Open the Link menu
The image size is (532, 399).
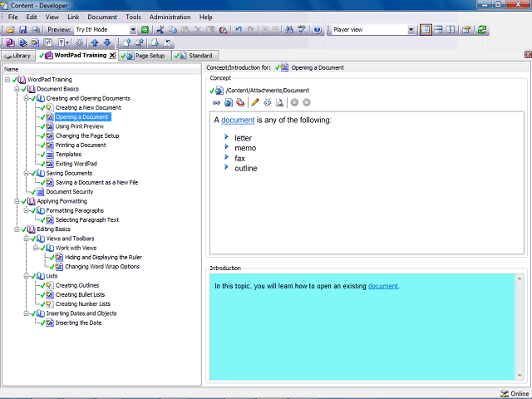(73, 17)
